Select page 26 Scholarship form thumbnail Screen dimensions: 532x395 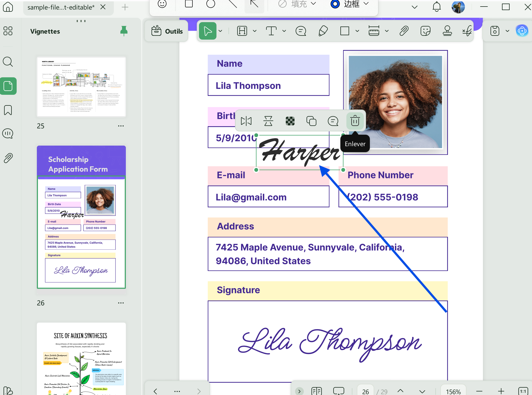[81, 217]
